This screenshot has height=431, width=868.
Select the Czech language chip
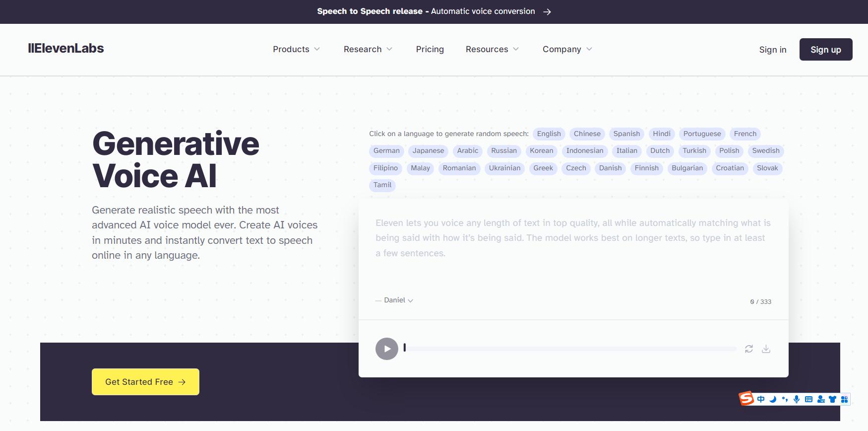tap(576, 168)
